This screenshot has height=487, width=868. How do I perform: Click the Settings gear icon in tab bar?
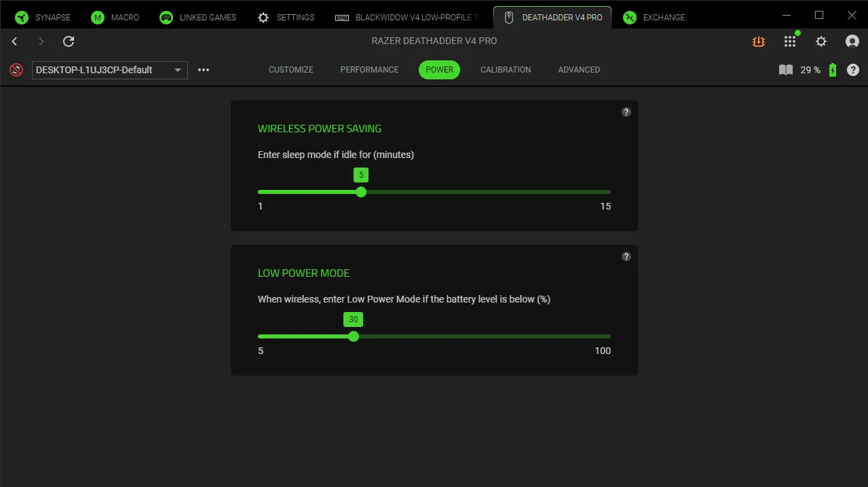(263, 17)
